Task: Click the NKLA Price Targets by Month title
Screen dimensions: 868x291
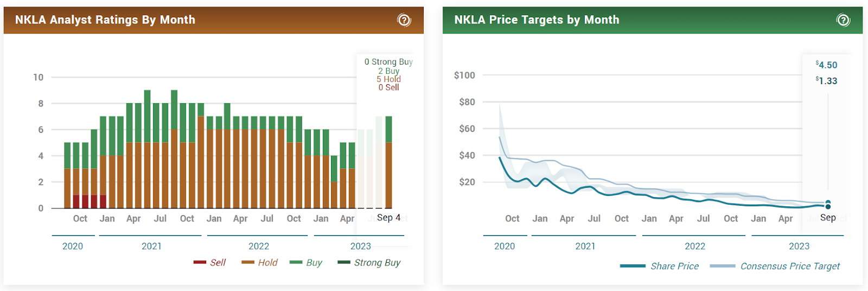Action: (537, 20)
